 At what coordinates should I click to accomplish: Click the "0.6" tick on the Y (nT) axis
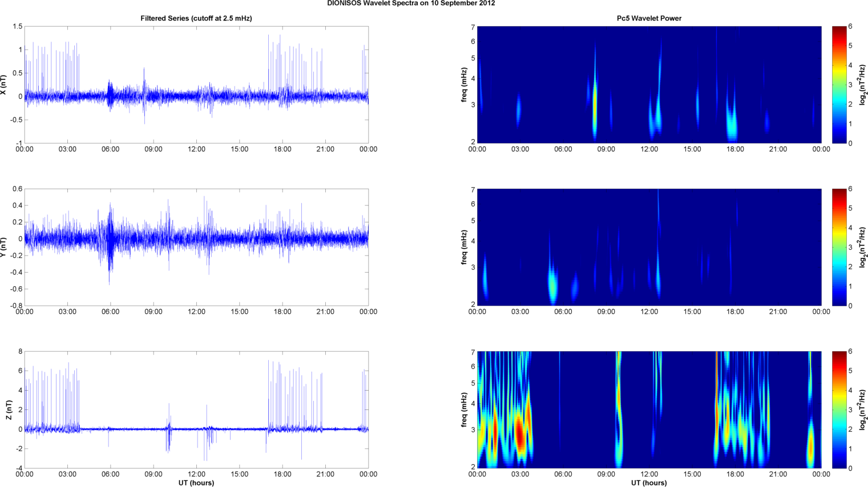[17, 189]
